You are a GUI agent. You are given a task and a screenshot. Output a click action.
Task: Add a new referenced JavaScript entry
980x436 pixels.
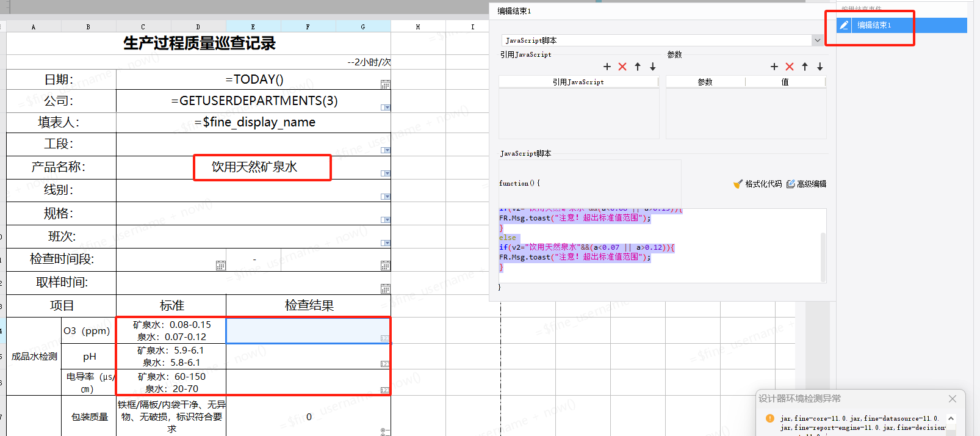point(607,67)
